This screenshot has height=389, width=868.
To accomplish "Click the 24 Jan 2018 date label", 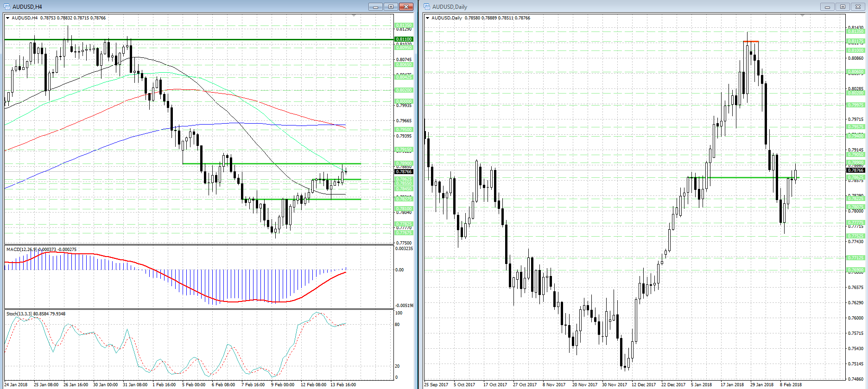I will pyautogui.click(x=16, y=385).
